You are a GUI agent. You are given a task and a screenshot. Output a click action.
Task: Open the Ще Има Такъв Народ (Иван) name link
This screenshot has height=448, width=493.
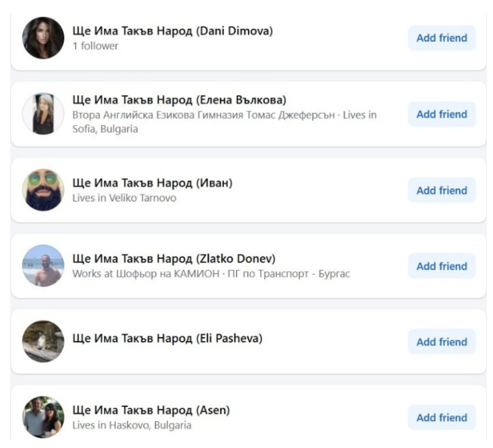[153, 183]
